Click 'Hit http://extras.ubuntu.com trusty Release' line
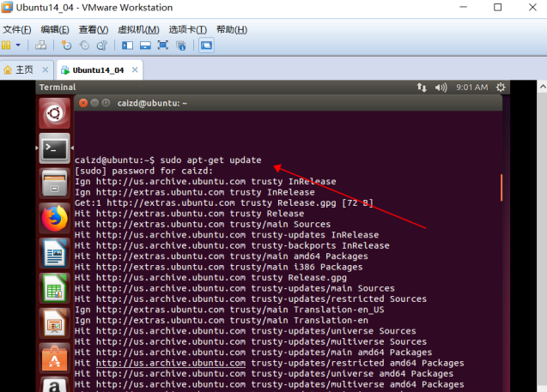This screenshot has height=392, width=547. pyautogui.click(x=189, y=214)
